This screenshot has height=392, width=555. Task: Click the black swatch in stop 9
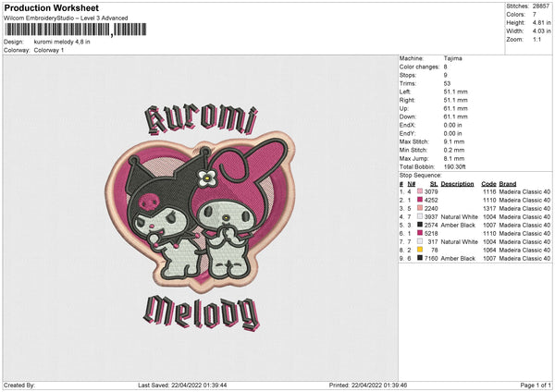coord(420,258)
